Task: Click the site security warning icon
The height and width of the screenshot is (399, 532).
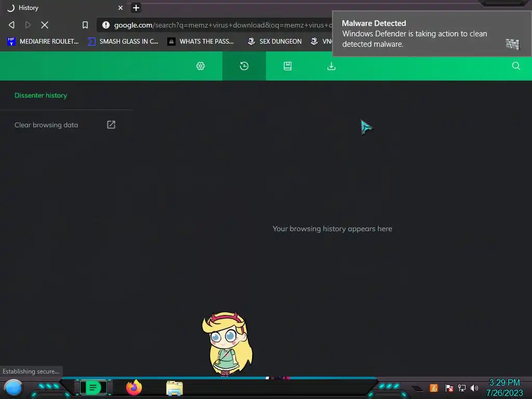Action: pyautogui.click(x=106, y=25)
